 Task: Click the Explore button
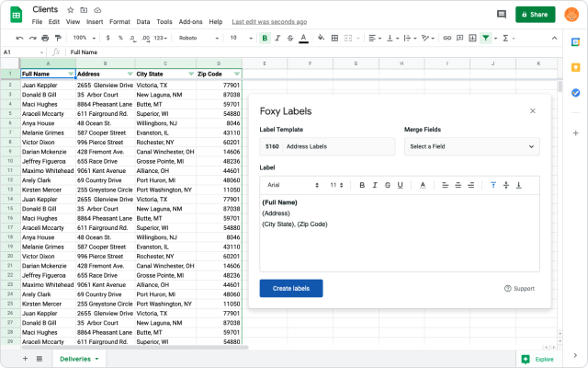tap(537, 360)
